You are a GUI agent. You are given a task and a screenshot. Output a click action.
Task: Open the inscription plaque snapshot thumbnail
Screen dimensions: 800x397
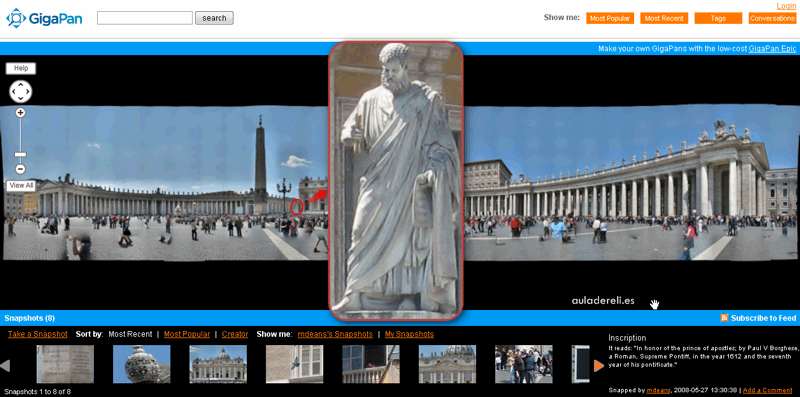pyautogui.click(x=65, y=364)
